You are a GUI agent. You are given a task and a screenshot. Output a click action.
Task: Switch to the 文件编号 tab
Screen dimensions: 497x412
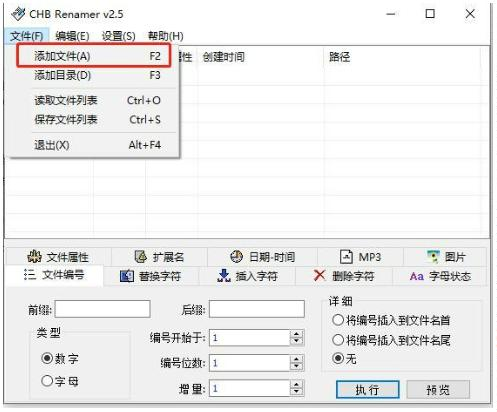54,275
